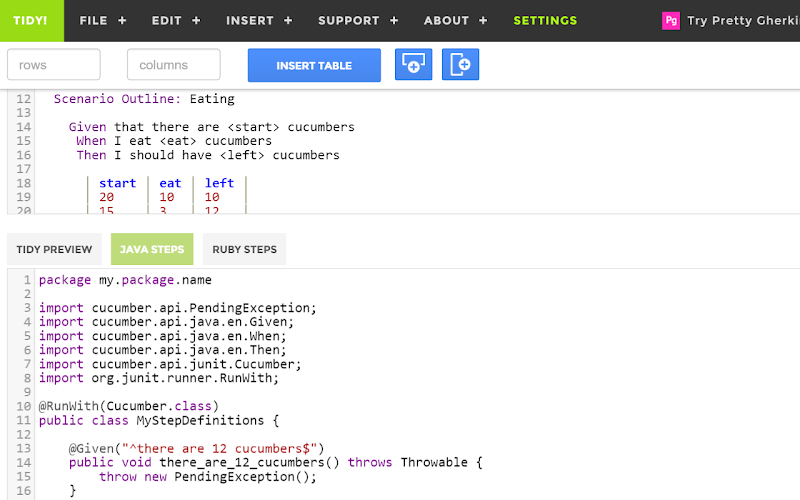Click the 'left' table header cell
This screenshot has width=800, height=500.
point(219,183)
